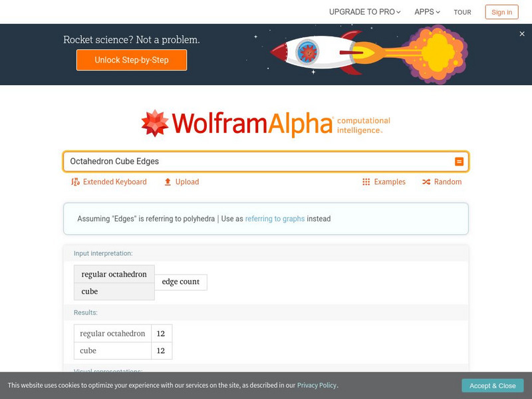
Task: Open the Examples link
Action: coord(390,182)
